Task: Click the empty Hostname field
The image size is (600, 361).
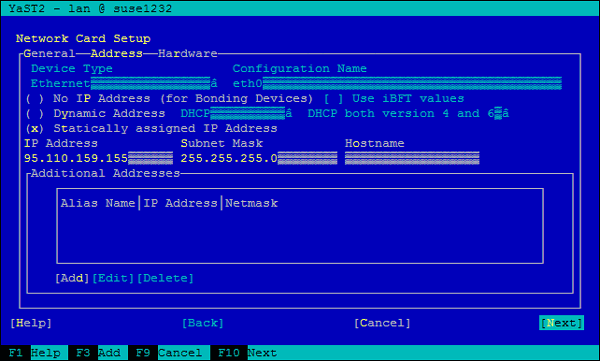Action: (x=412, y=158)
